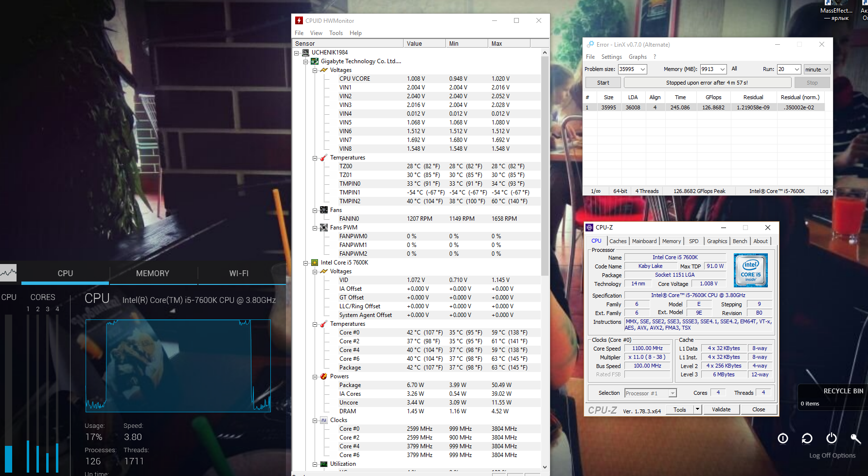Collapse the UCHENIK1984 root node
Viewport: 868px width, 476px height.
pyautogui.click(x=297, y=53)
